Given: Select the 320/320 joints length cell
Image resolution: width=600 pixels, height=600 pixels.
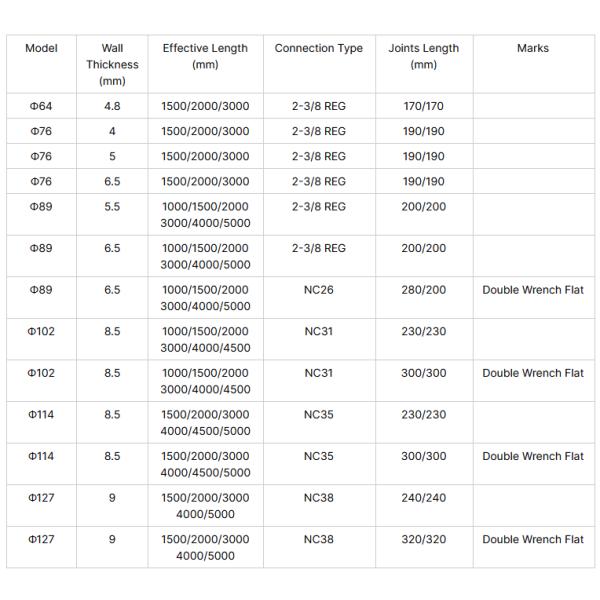Looking at the screenshot, I should (423, 540).
